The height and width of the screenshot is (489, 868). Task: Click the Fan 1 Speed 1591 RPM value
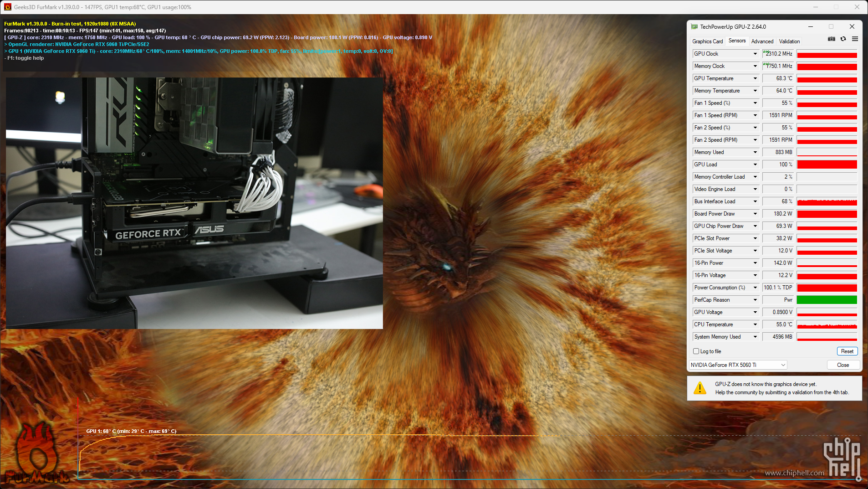[778, 115]
